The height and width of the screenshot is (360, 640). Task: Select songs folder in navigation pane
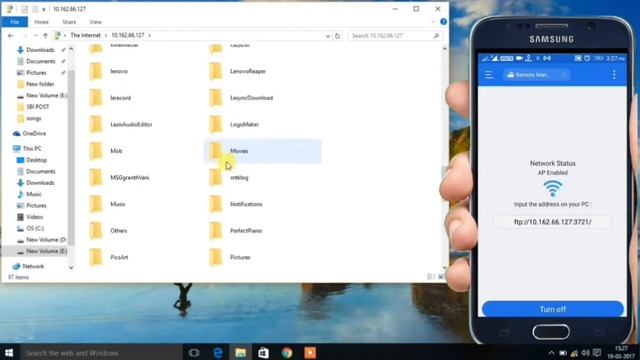tap(33, 118)
